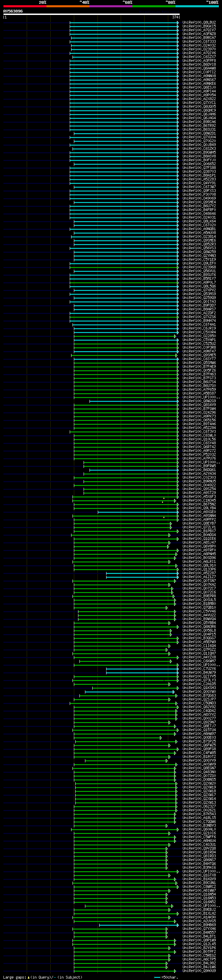The height and width of the screenshot is (980, 222).
Task: Select the UniRef100_O65156 label
Action: point(199,420)
